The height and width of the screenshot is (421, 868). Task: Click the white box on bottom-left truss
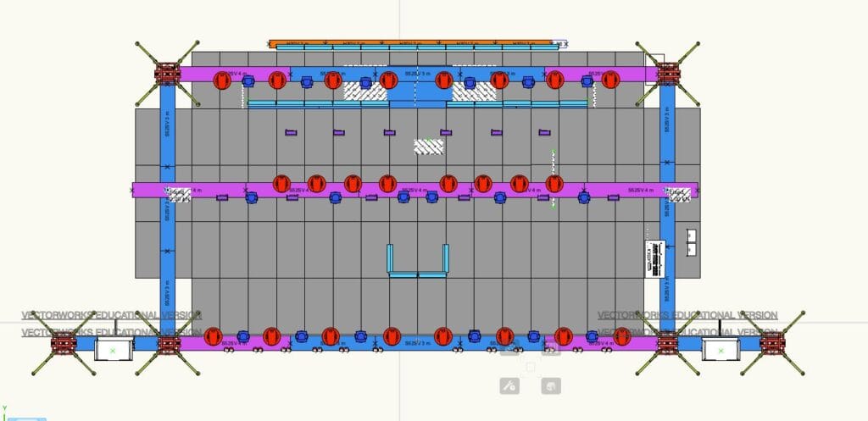114,348
